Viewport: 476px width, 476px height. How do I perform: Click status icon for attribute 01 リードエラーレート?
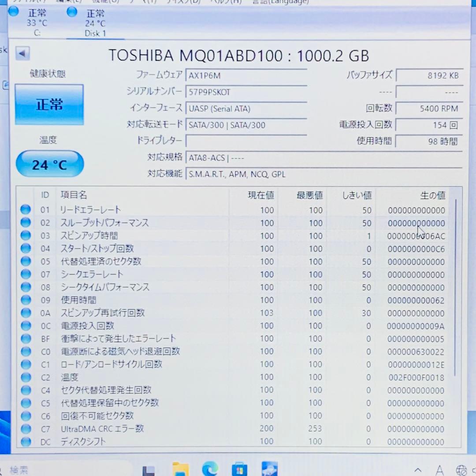pos(26,209)
